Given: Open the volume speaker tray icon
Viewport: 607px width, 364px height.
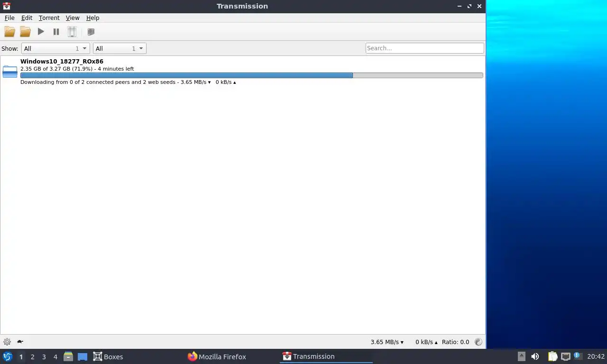Looking at the screenshot, I should tap(535, 356).
